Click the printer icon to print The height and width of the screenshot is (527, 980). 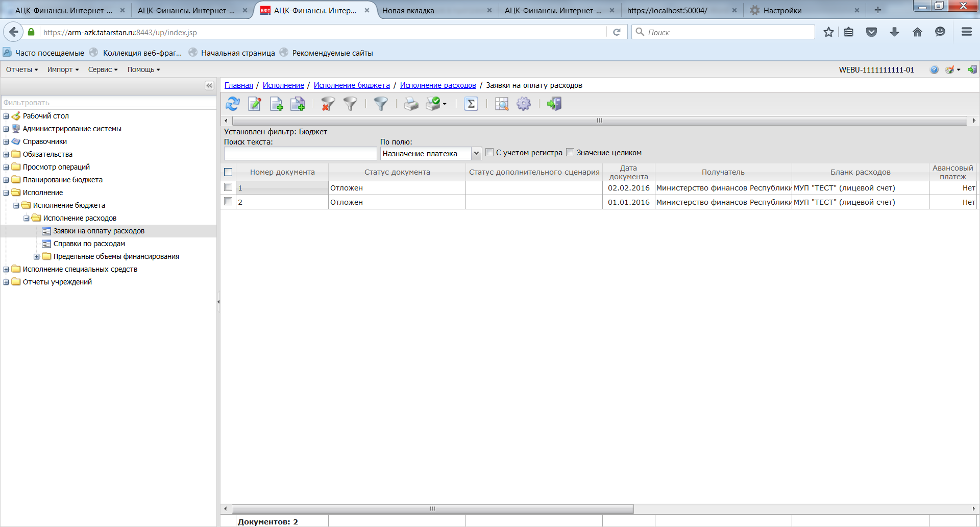click(411, 104)
